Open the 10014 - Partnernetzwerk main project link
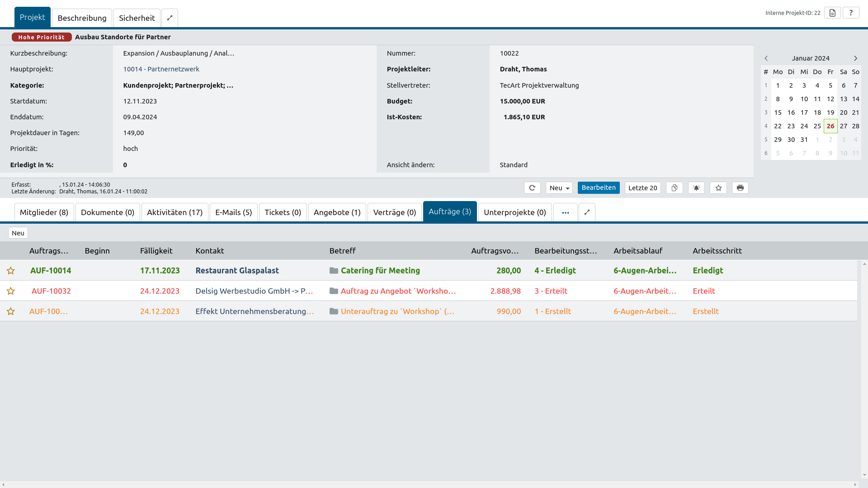Viewport: 868px width, 488px height. [161, 69]
